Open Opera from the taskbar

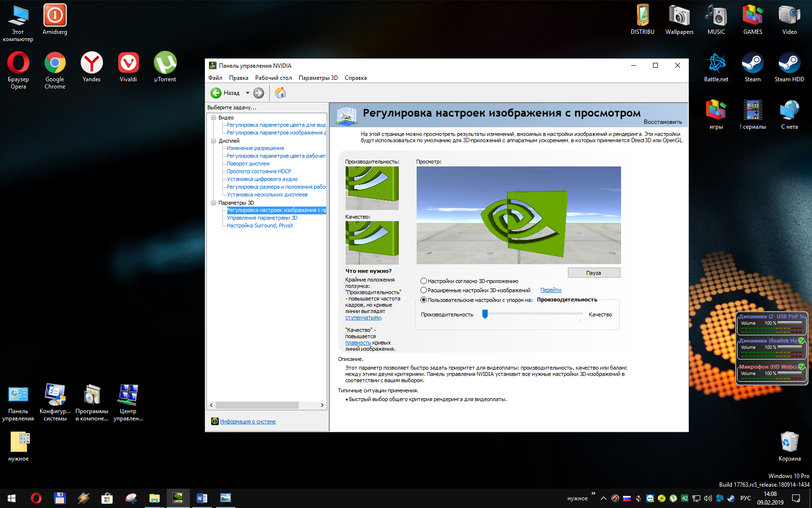pyautogui.click(x=36, y=498)
